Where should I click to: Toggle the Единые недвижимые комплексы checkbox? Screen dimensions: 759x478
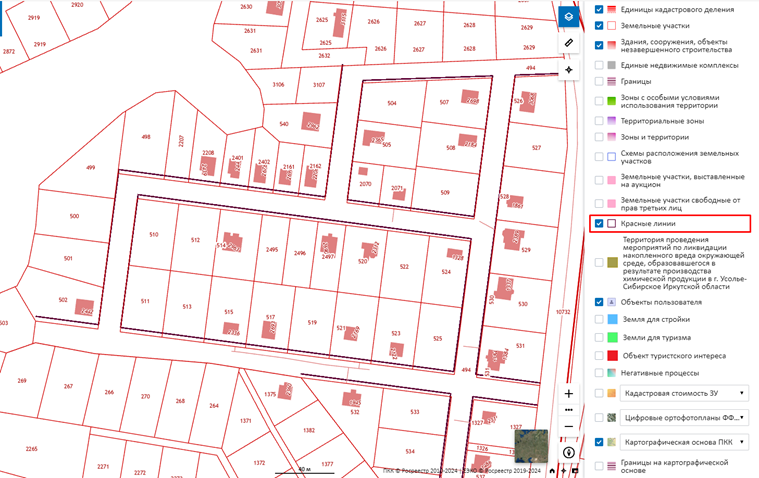pyautogui.click(x=599, y=65)
